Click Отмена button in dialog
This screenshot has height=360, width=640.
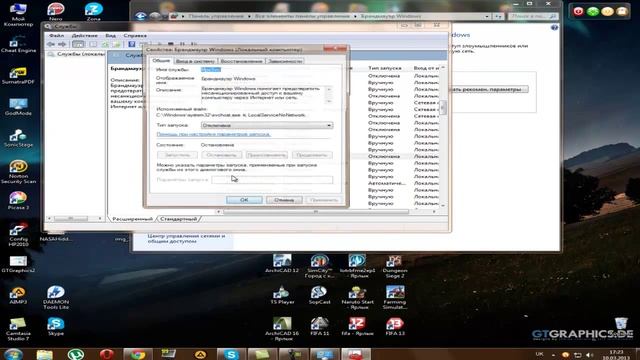coord(284,200)
